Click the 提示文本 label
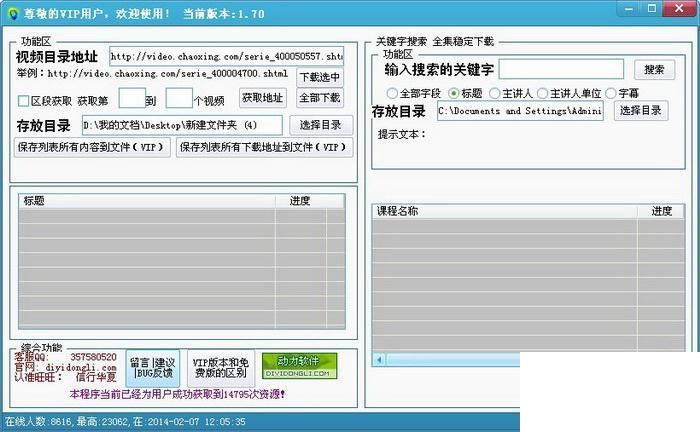 tap(402, 134)
